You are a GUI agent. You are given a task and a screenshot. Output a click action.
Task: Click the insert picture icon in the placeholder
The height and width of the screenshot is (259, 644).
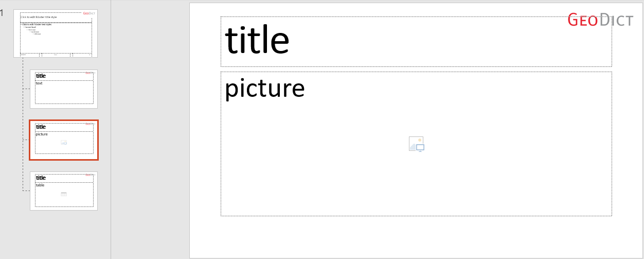coord(416,144)
